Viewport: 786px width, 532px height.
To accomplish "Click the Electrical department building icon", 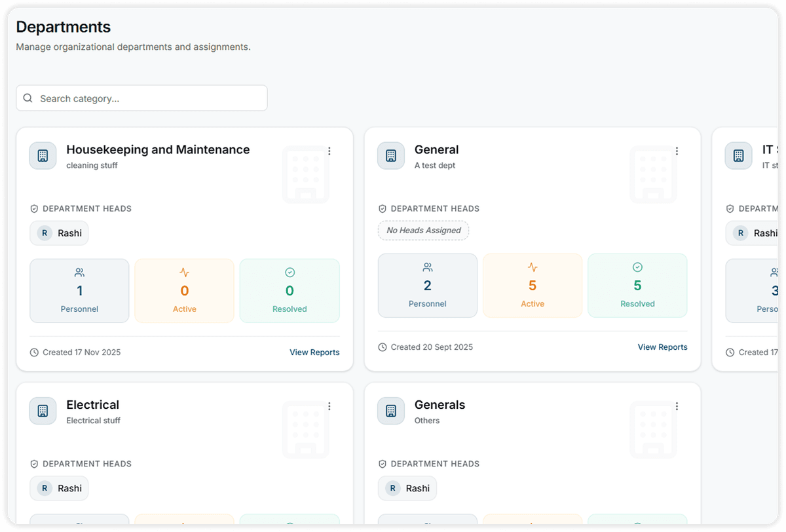I will pyautogui.click(x=43, y=411).
